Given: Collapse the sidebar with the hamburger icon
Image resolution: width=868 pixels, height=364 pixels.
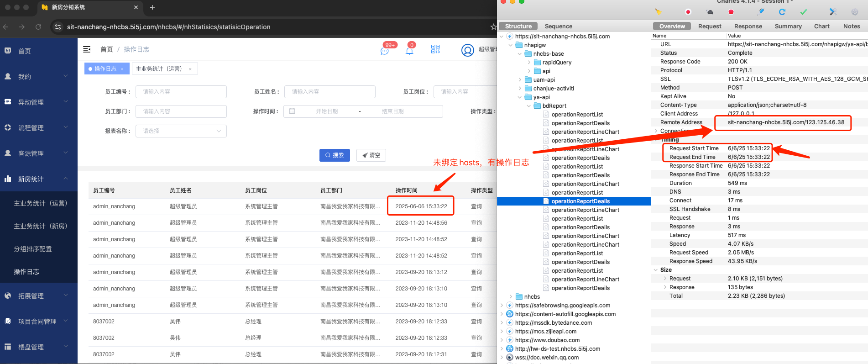Looking at the screenshot, I should click(87, 49).
